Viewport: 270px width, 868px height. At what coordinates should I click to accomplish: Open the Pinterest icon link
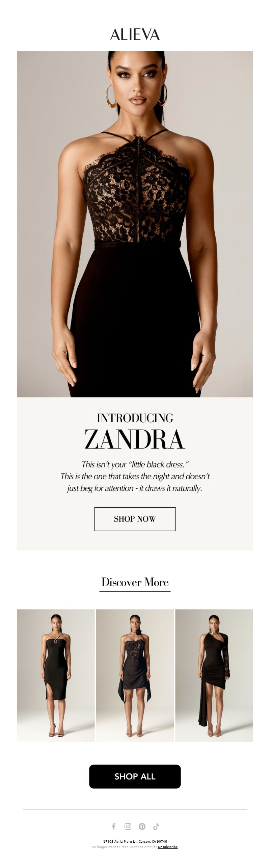coord(142,826)
